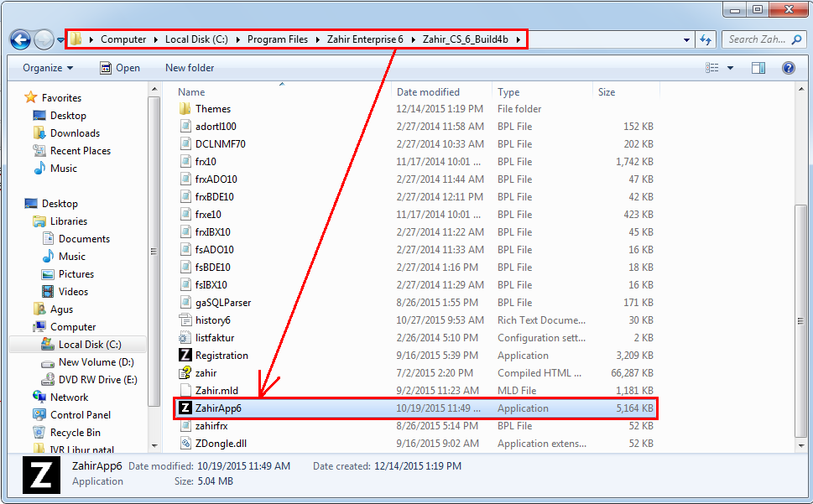Click the Forward navigation arrow
The image size is (813, 504).
[44, 39]
